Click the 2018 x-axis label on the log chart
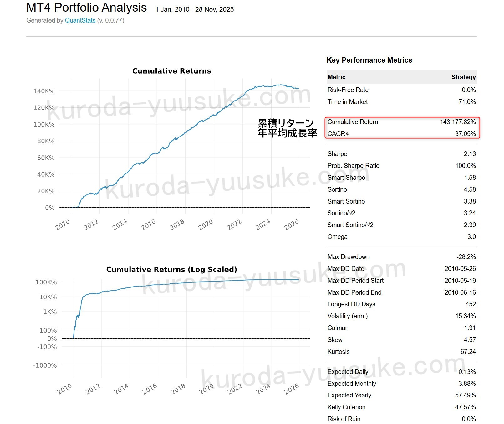Viewport: 504px width, 424px height. tap(178, 389)
